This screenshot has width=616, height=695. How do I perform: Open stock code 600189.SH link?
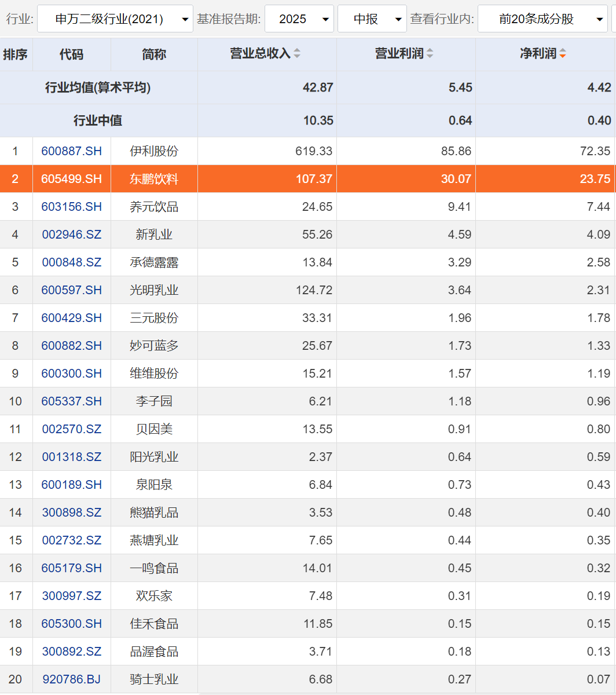click(x=72, y=485)
